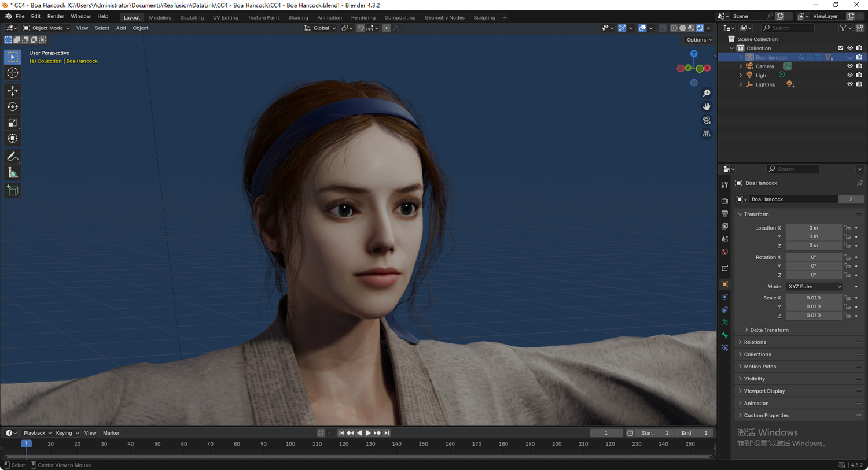Open the timeline Marker menu
Viewport: 868px width, 470px height.
(111, 433)
